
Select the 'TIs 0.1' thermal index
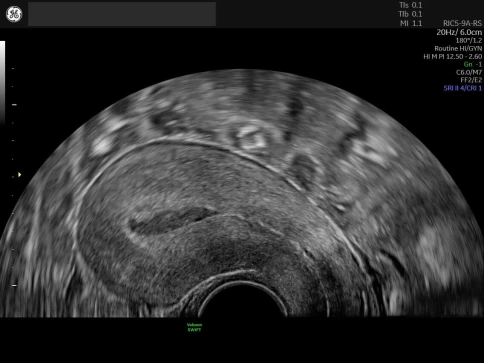410,5
